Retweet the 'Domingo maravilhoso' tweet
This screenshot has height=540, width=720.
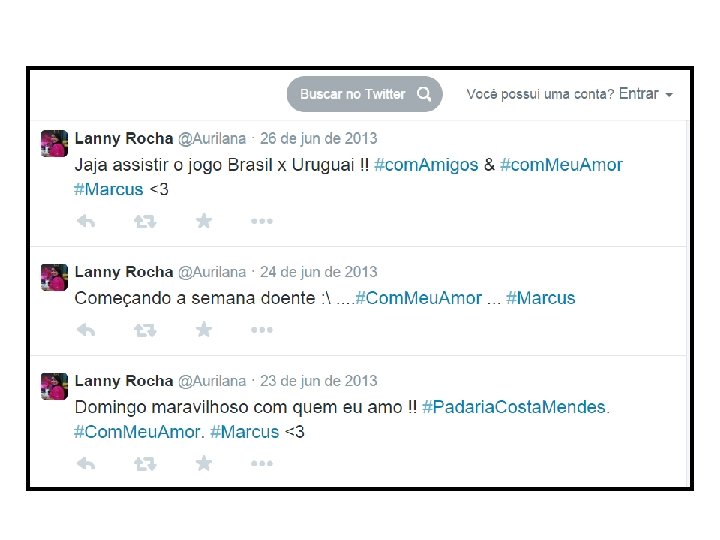[145, 464]
